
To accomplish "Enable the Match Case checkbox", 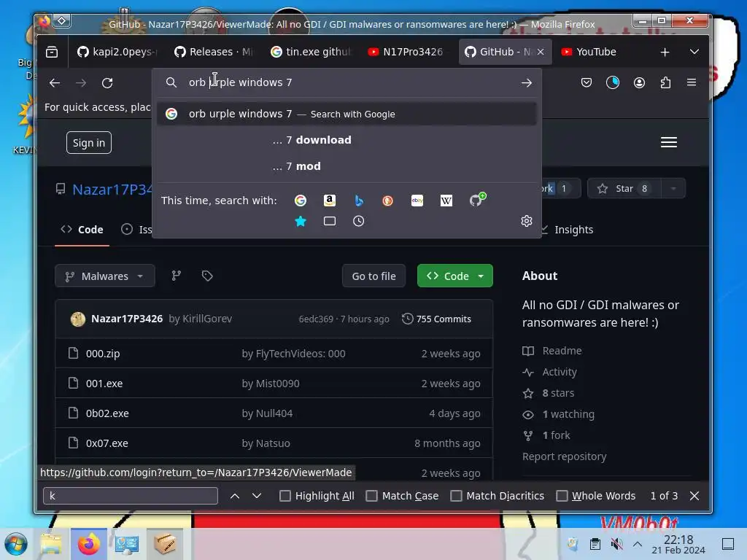I will (371, 496).
